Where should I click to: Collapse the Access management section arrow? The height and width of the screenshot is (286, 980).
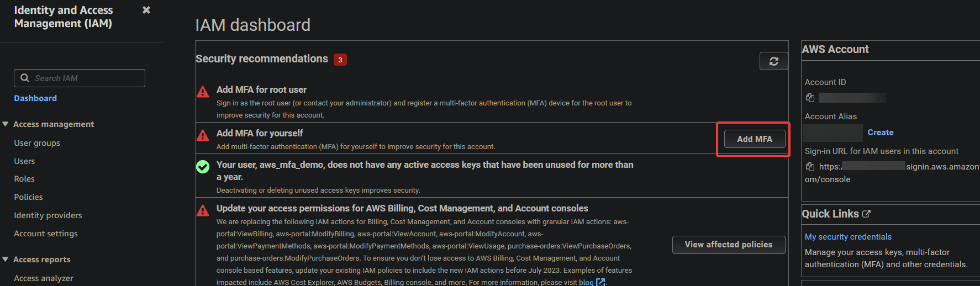click(6, 124)
